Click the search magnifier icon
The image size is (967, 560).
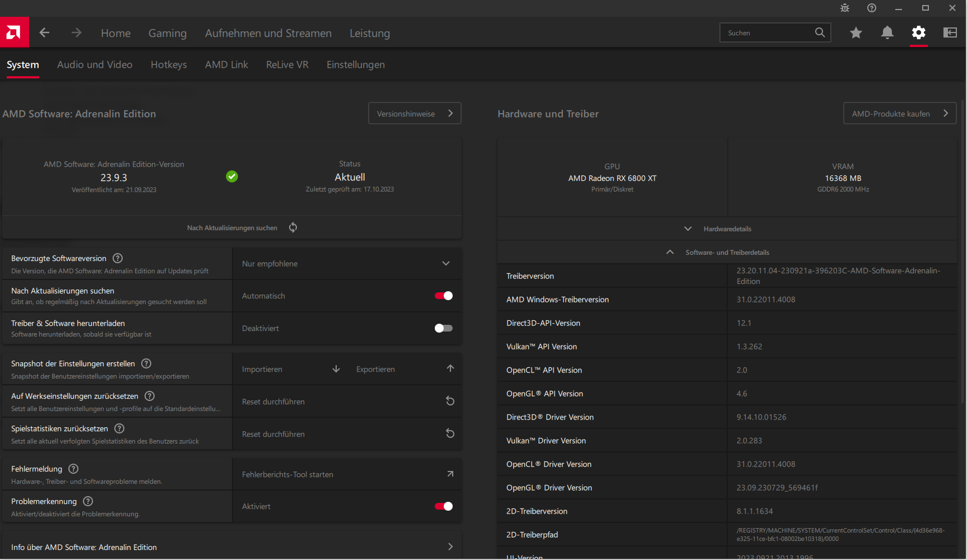[820, 32]
